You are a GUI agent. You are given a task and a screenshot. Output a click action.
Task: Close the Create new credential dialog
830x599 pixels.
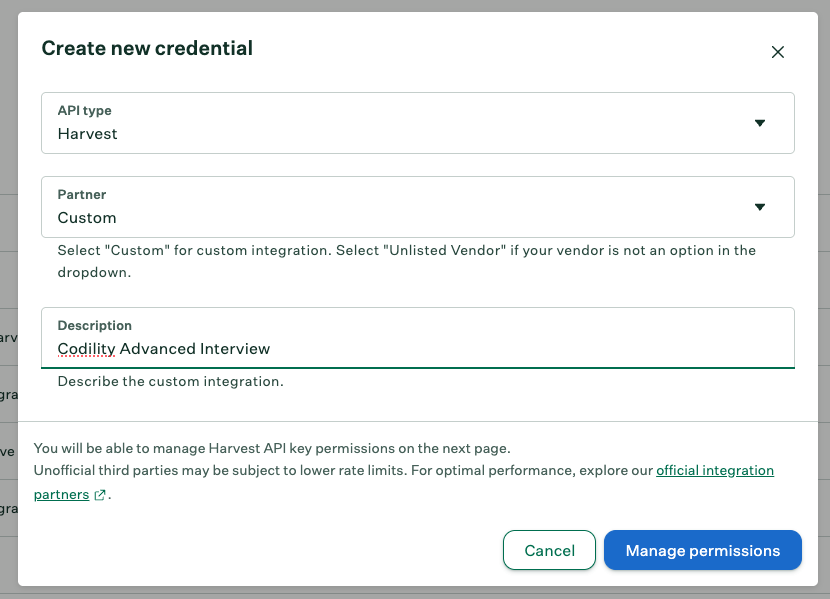coord(777,52)
